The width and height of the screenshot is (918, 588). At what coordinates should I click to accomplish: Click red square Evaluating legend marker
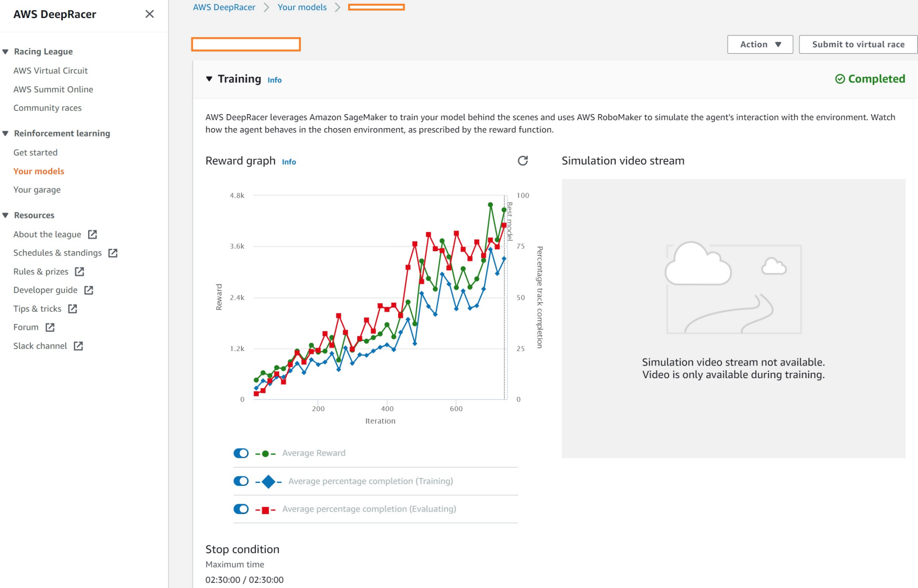click(x=265, y=510)
